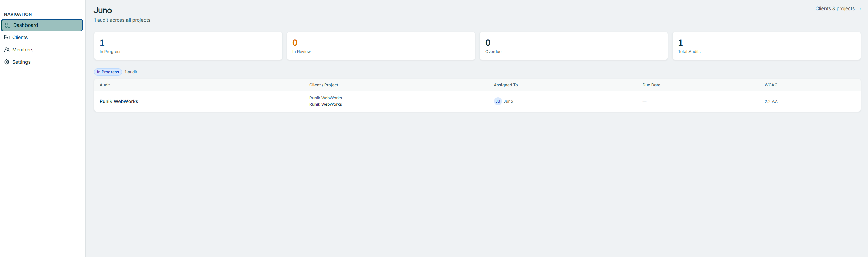This screenshot has height=257, width=868.
Task: Click the JU avatar badge next to Juno
Action: [x=498, y=101]
